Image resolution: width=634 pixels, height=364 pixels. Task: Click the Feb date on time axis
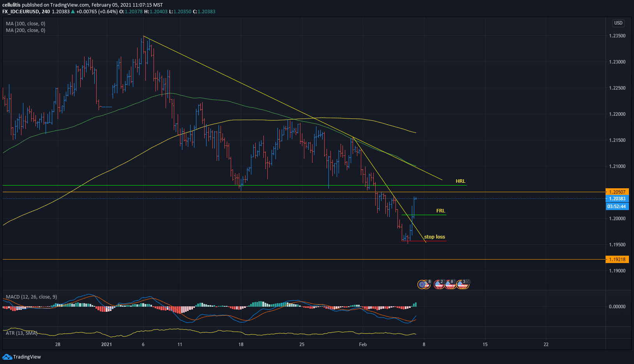click(x=363, y=345)
